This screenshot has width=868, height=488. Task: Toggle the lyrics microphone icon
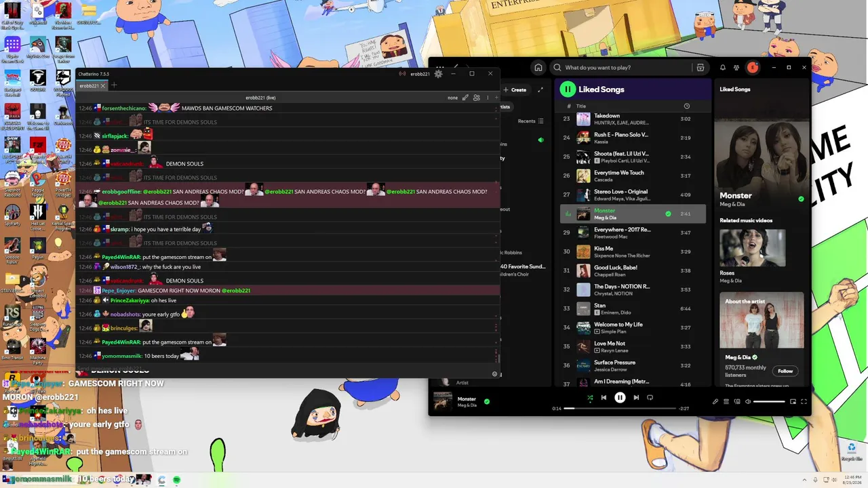point(715,402)
